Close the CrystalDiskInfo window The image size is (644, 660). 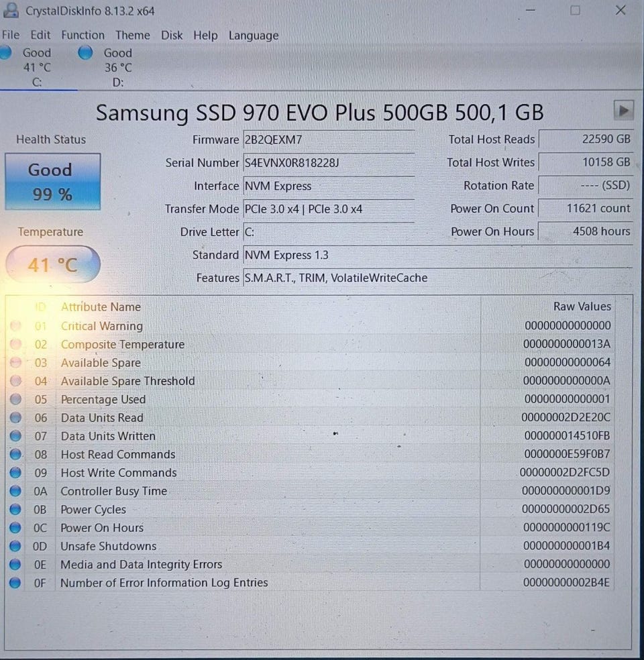click(621, 10)
